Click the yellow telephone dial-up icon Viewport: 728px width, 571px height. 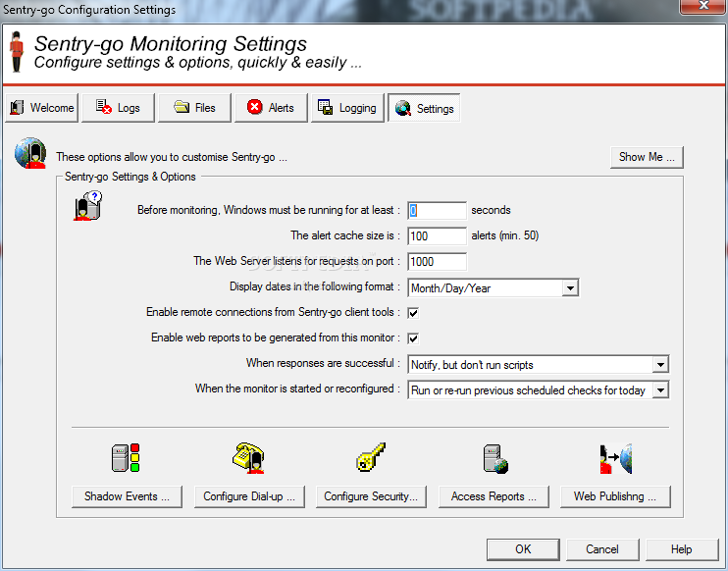pyautogui.click(x=248, y=458)
